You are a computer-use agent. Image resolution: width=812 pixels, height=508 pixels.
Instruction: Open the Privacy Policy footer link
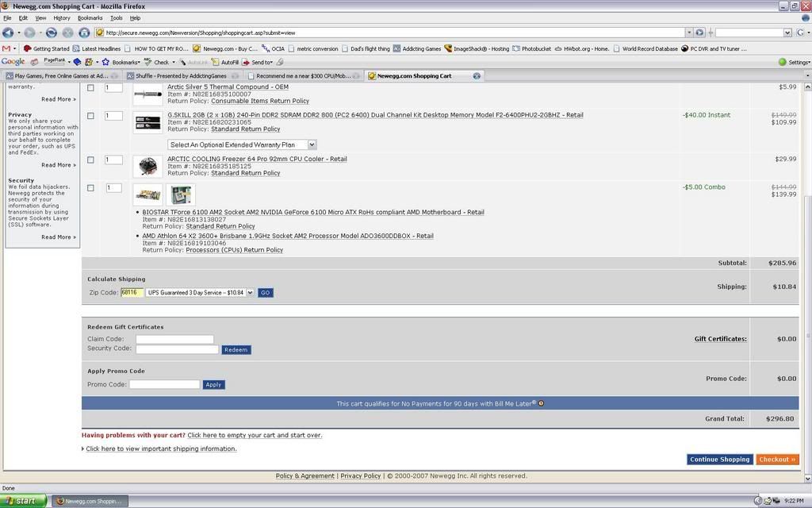point(361,476)
